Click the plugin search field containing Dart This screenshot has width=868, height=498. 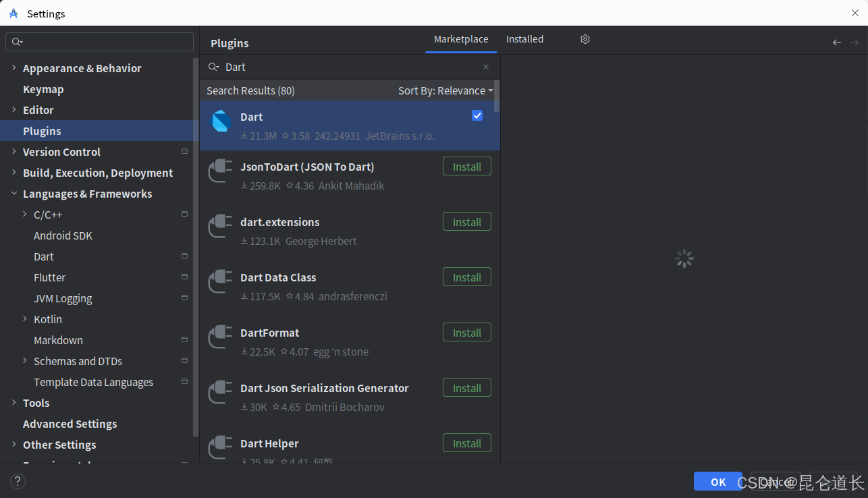tap(350, 67)
